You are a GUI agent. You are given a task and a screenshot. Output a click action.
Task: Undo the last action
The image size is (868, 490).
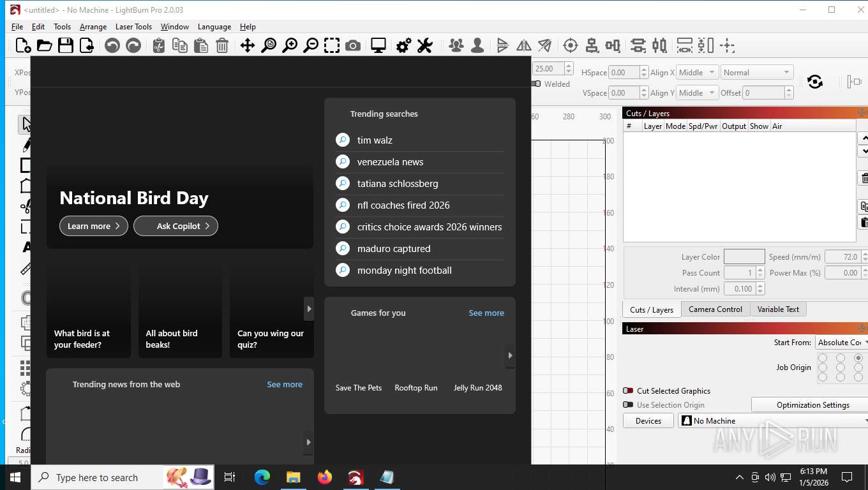pyautogui.click(x=112, y=45)
